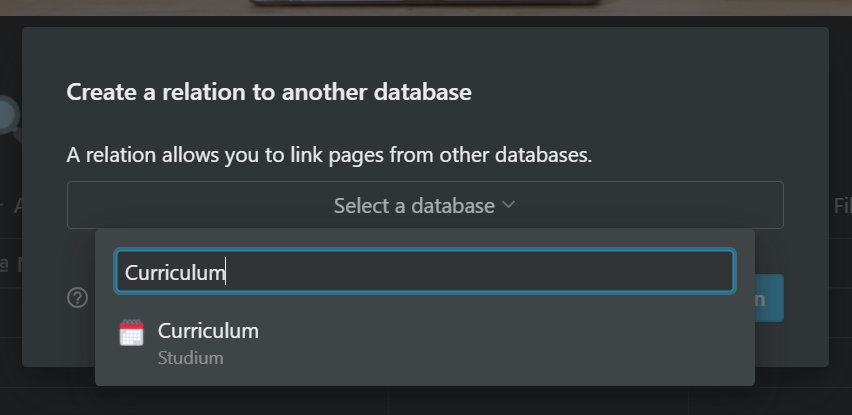Click the empty dialog area above the title
This screenshot has width=852, height=415.
[x=425, y=52]
